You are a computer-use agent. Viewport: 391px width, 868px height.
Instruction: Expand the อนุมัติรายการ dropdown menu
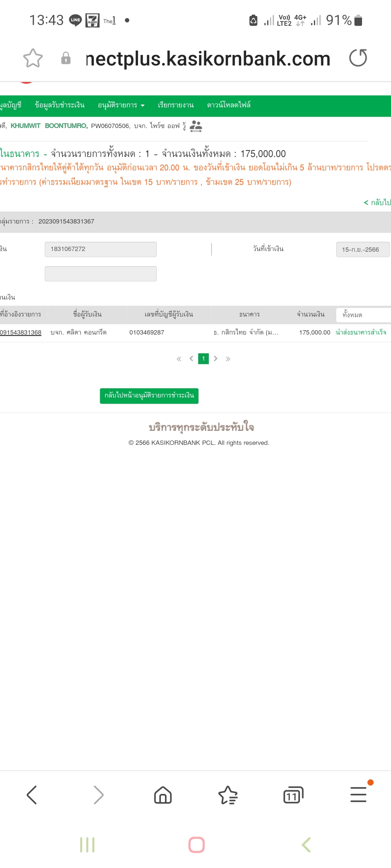point(121,105)
